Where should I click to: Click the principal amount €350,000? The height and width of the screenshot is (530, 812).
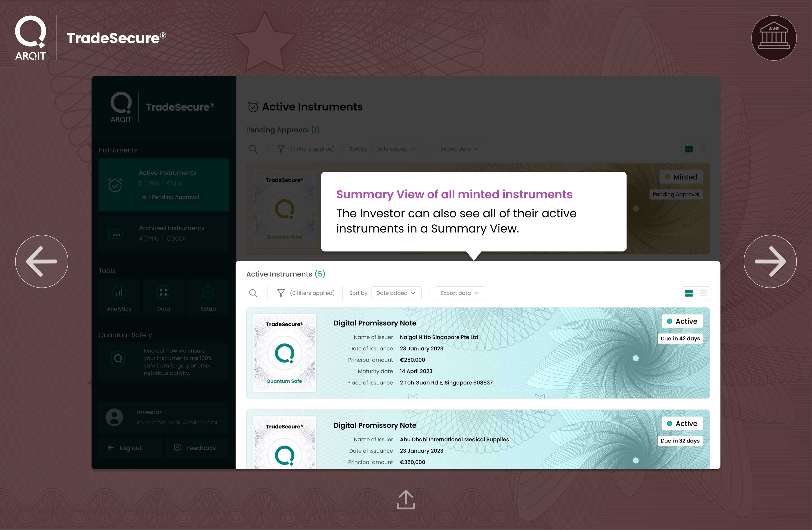click(x=412, y=462)
